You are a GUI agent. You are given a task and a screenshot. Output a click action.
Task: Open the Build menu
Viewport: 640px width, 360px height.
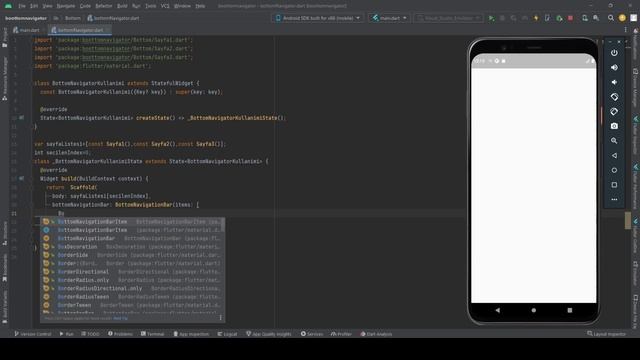point(122,6)
